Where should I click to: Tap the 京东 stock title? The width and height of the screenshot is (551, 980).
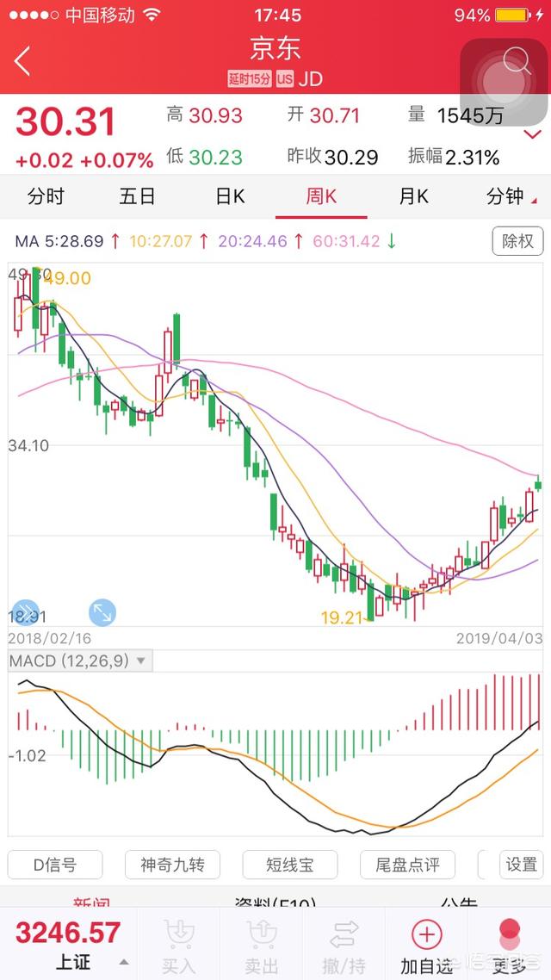pyautogui.click(x=275, y=49)
